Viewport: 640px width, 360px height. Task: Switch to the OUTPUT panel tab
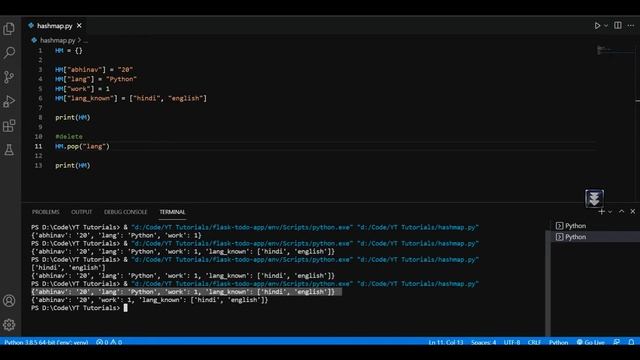tap(82, 212)
